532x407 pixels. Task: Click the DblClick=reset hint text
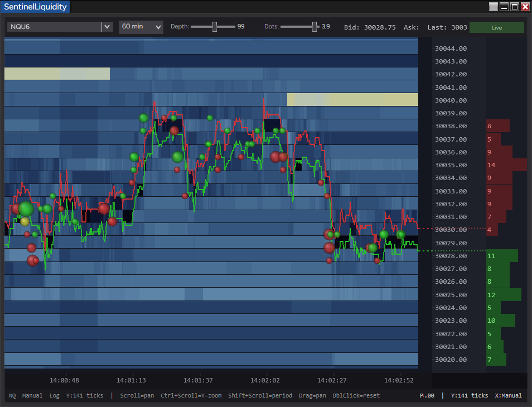[x=356, y=395]
